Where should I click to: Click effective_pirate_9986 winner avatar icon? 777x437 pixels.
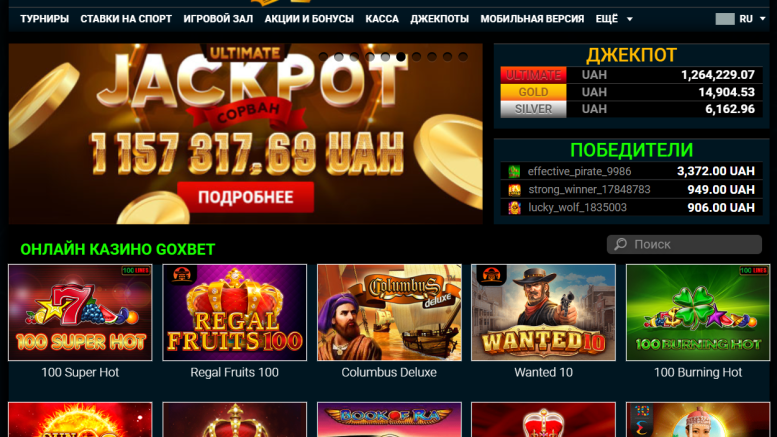[x=514, y=171]
